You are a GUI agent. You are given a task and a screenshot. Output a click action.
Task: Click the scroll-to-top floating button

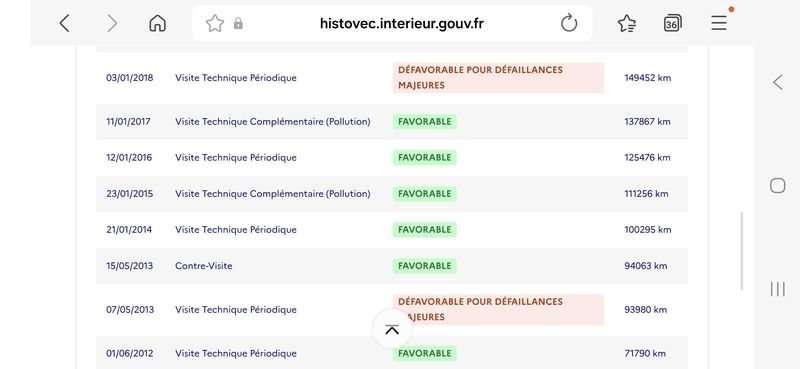392,329
